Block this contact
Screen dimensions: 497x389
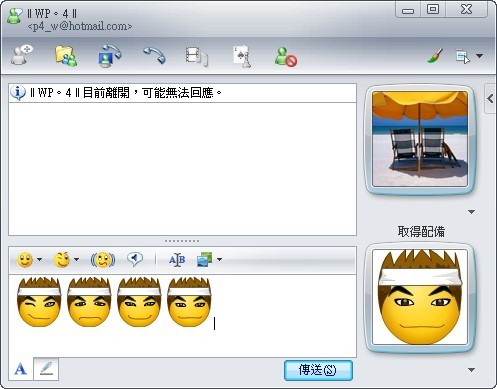[286, 57]
